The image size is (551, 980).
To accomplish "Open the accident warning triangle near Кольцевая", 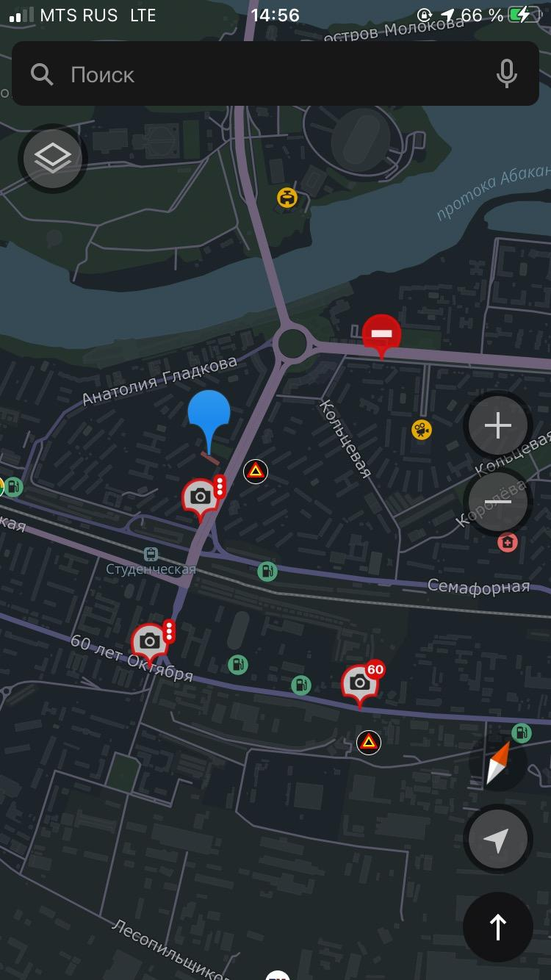I will [256, 471].
